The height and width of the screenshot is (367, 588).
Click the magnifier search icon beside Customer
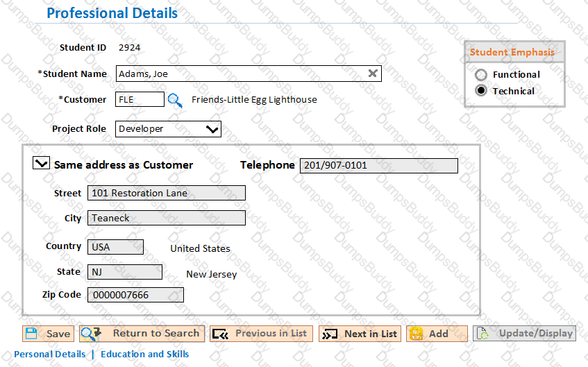coord(175,100)
